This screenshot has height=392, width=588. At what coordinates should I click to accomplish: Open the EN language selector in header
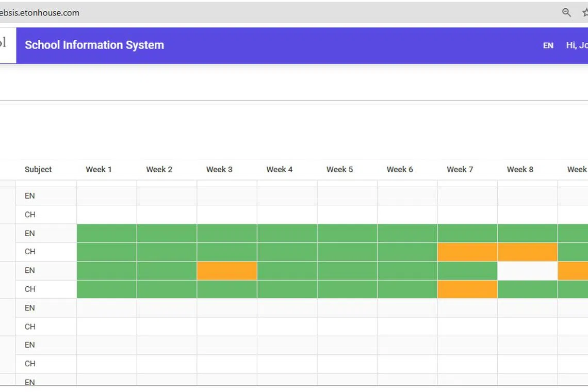[x=548, y=45]
